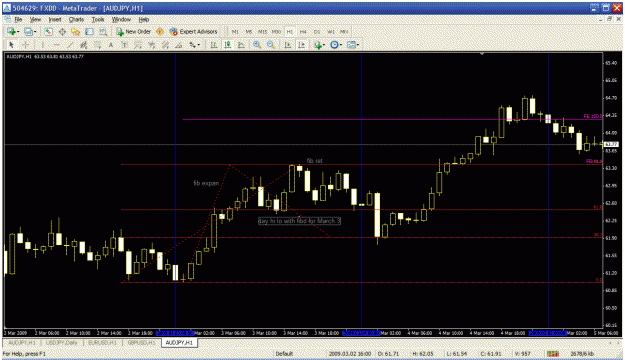
Task: Draw a vertical line tool
Action: (x=42, y=45)
